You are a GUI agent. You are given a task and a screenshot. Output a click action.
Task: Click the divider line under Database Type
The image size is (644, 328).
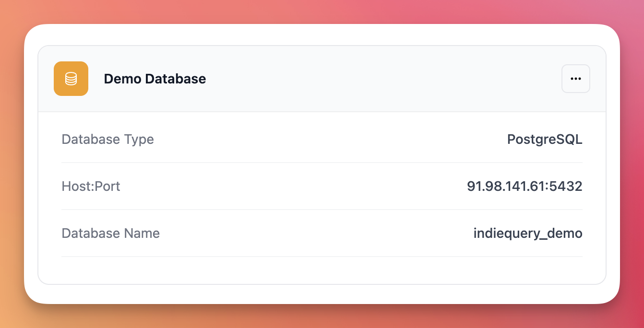pyautogui.click(x=322, y=163)
